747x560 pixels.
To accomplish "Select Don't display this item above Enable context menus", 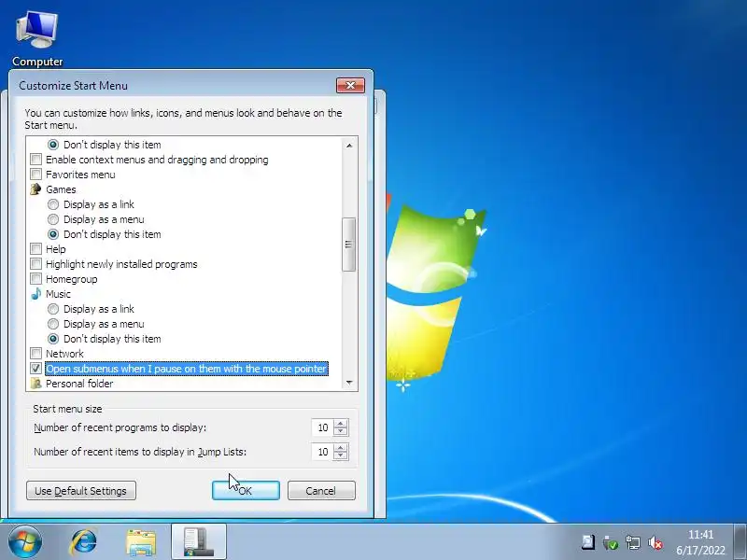I will tap(53, 145).
